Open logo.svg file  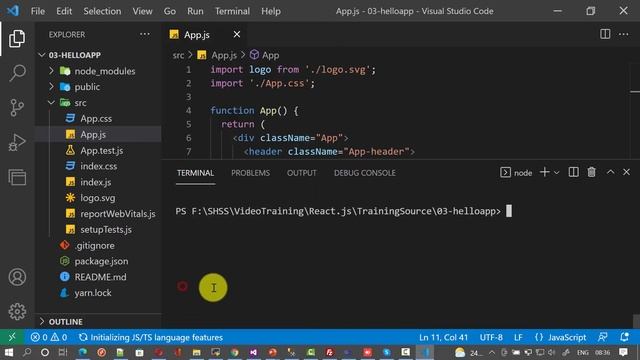coord(98,198)
